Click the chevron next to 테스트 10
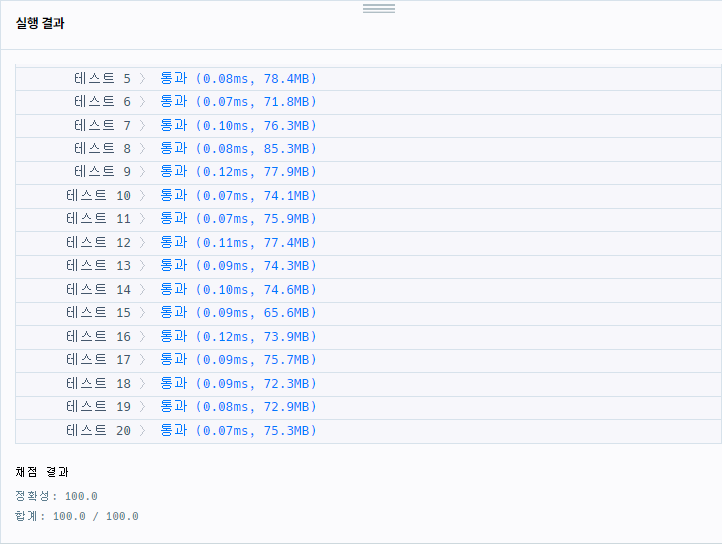This screenshot has height=544, width=722. pyautogui.click(x=142, y=196)
